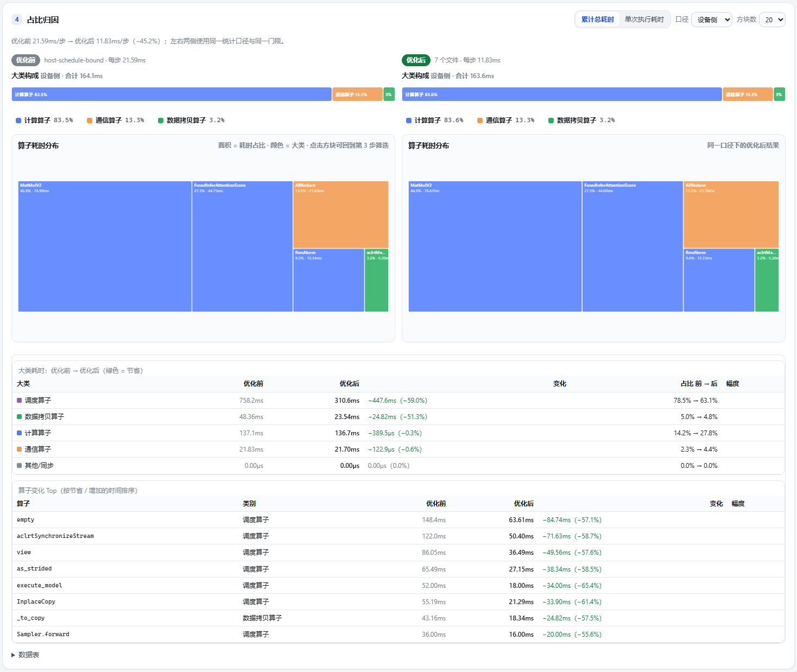797x672 pixels.
Task: Open the 口径 设备侧 dropdown
Action: (x=712, y=20)
